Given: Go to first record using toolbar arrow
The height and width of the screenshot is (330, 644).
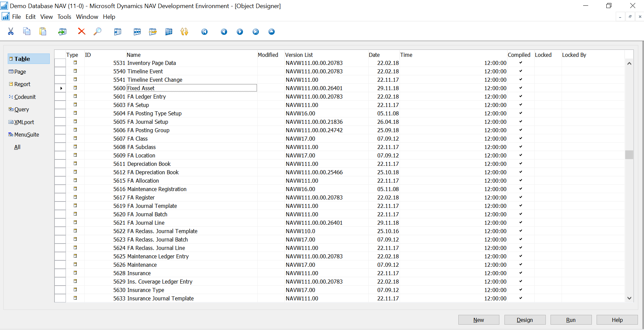Looking at the screenshot, I should [x=204, y=32].
